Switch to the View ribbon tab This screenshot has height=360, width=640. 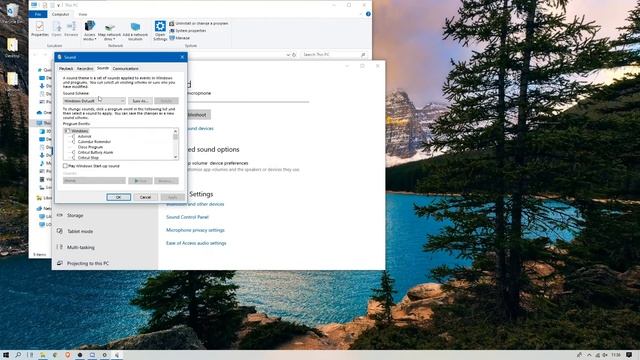[x=82, y=14]
